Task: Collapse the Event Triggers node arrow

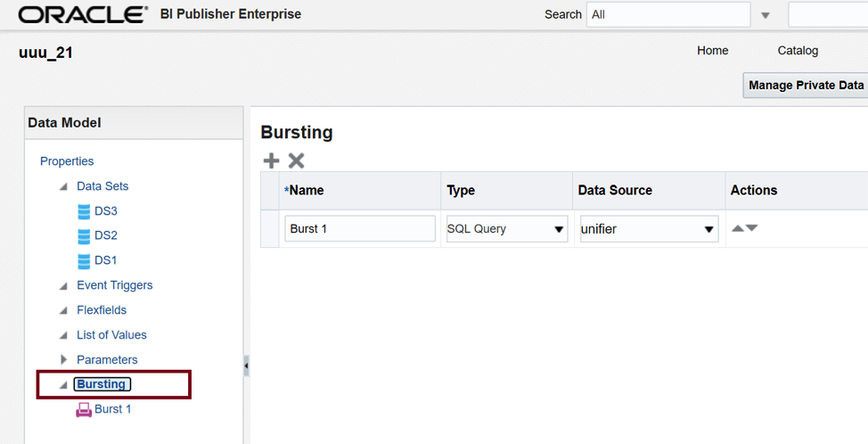Action: pos(63,286)
